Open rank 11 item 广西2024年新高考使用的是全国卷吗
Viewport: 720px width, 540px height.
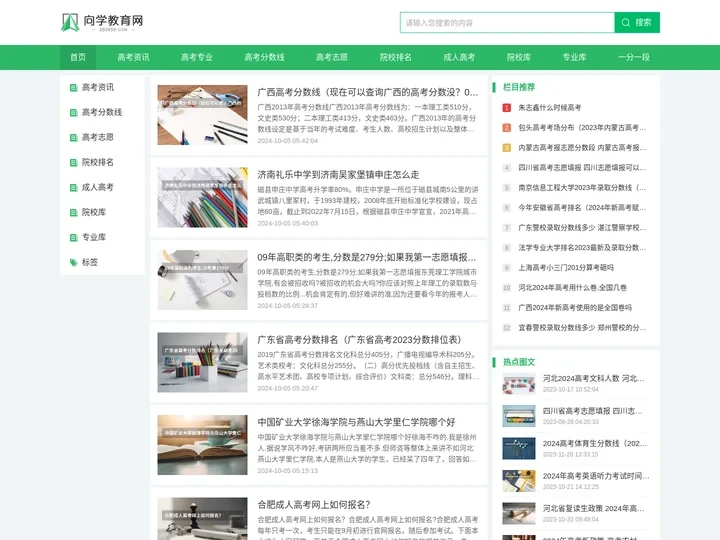575,308
